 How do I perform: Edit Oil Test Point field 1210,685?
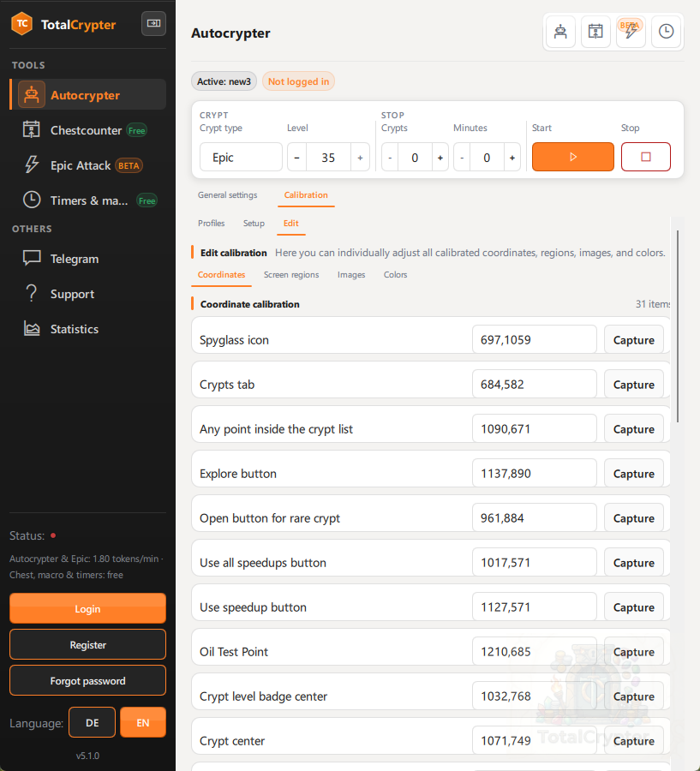[x=535, y=652]
